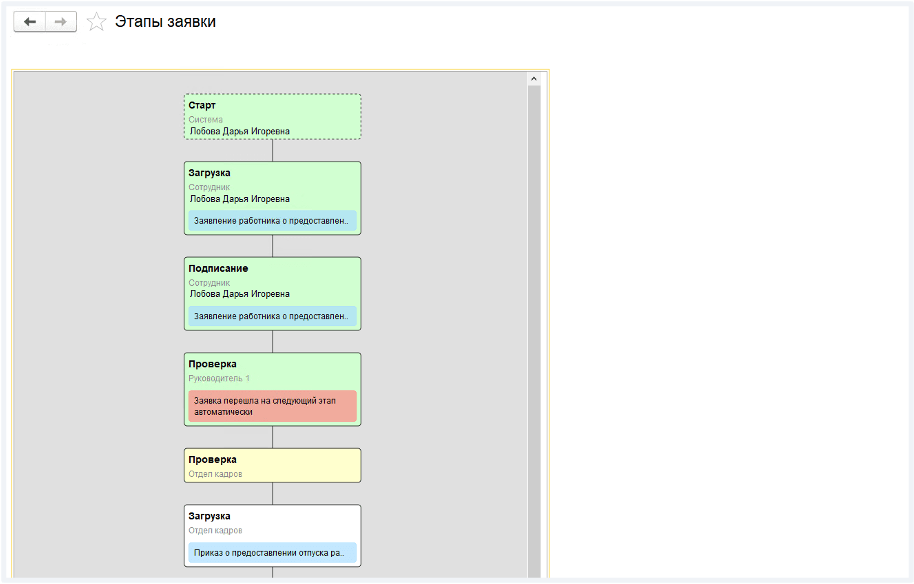Click Лобова Дарья Игоревна in Старт block
This screenshot has width=914, height=584.
[240, 130]
